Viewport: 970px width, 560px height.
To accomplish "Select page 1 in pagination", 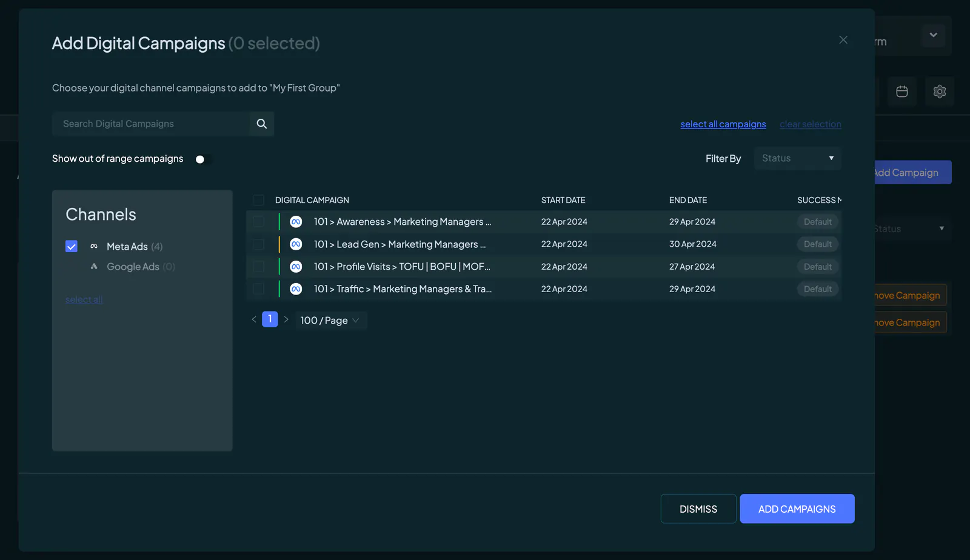I will [270, 319].
